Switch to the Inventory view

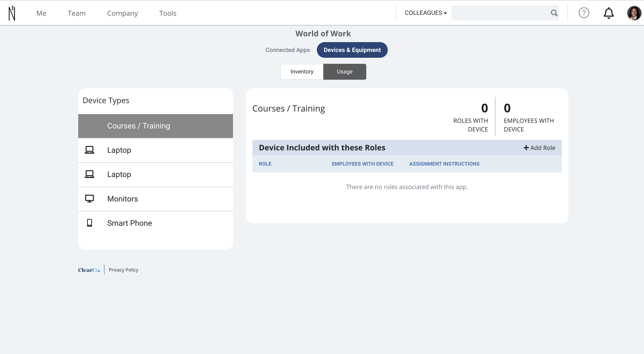pyautogui.click(x=302, y=72)
